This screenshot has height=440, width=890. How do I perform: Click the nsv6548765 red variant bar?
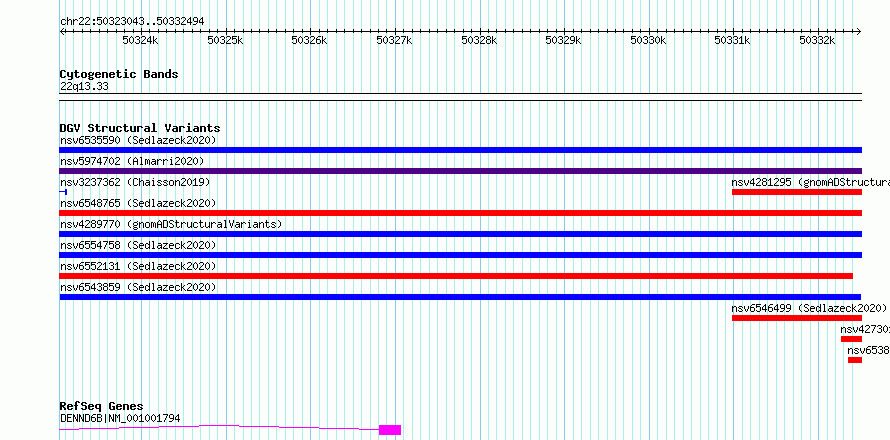460,213
